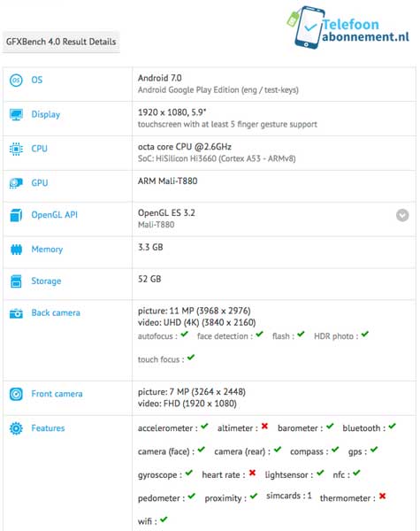
Task: Click the Back camera label
Action: (56, 313)
